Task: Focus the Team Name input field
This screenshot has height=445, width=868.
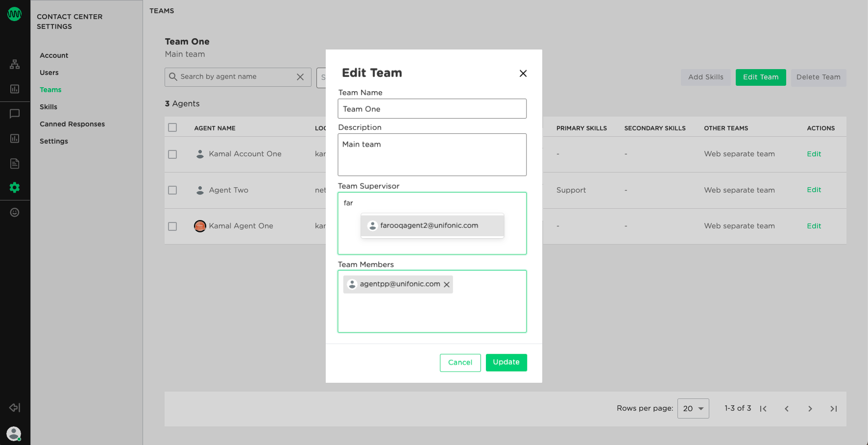Action: pyautogui.click(x=432, y=109)
